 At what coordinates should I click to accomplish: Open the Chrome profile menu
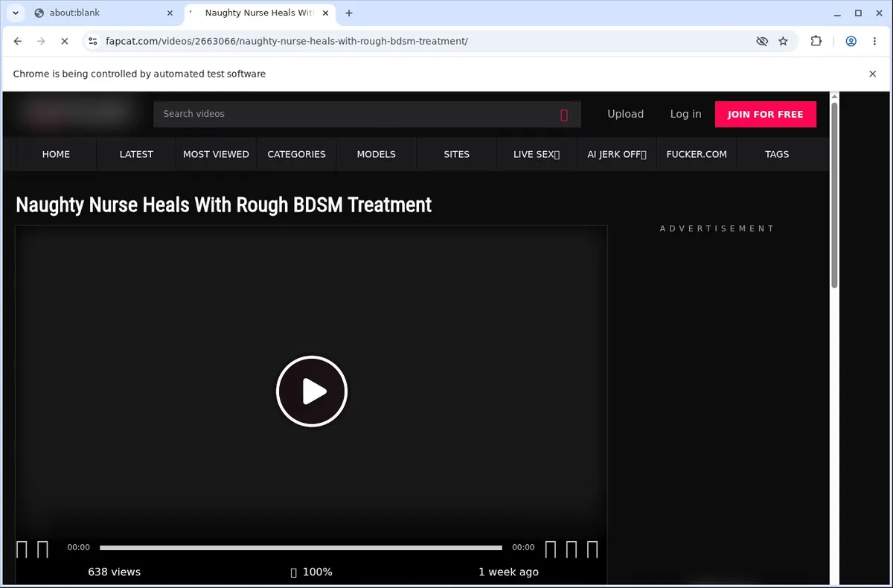tap(851, 42)
